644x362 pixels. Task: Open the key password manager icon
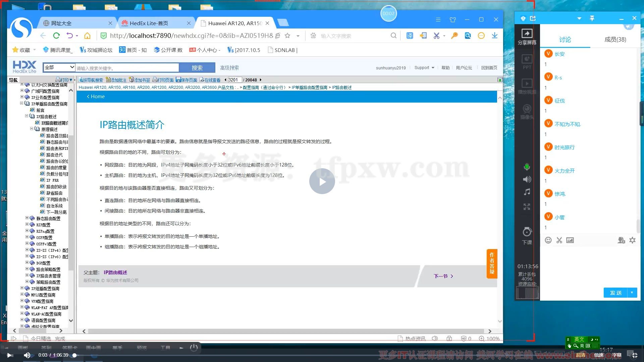(x=454, y=36)
